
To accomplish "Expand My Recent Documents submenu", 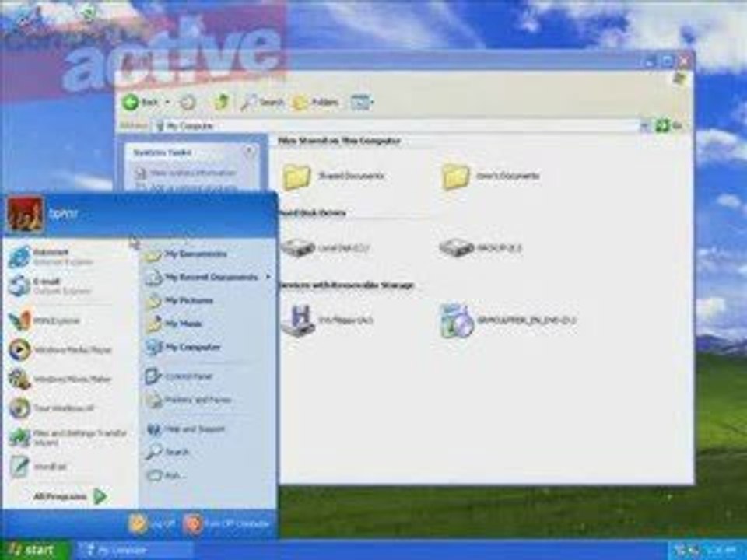I will pyautogui.click(x=208, y=277).
